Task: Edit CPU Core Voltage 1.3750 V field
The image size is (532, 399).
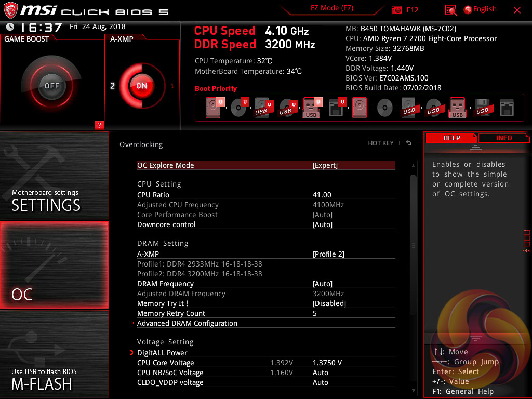Action: coord(327,363)
